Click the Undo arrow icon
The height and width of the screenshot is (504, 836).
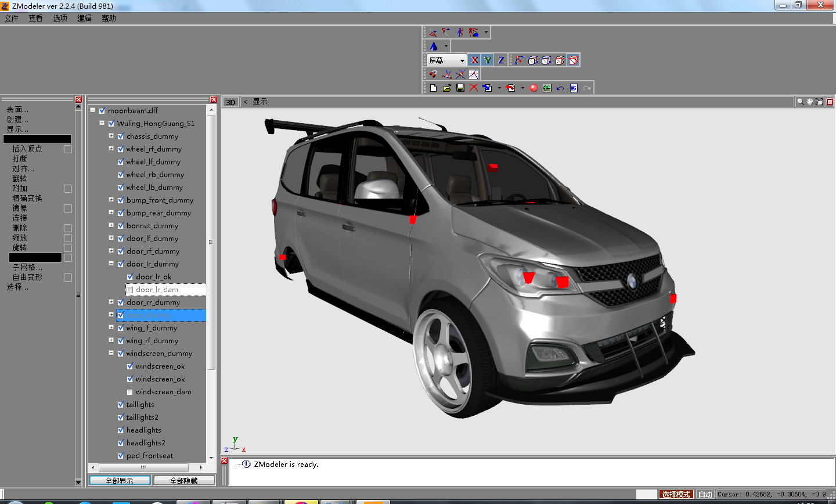[560, 88]
